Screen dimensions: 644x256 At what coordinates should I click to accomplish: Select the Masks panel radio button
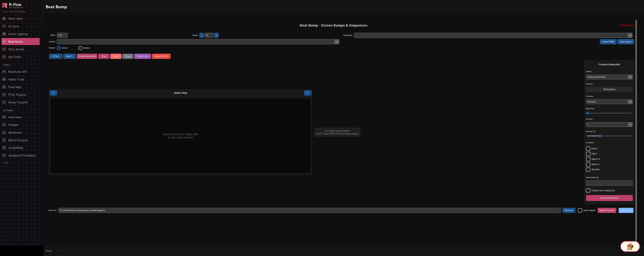pos(80,48)
